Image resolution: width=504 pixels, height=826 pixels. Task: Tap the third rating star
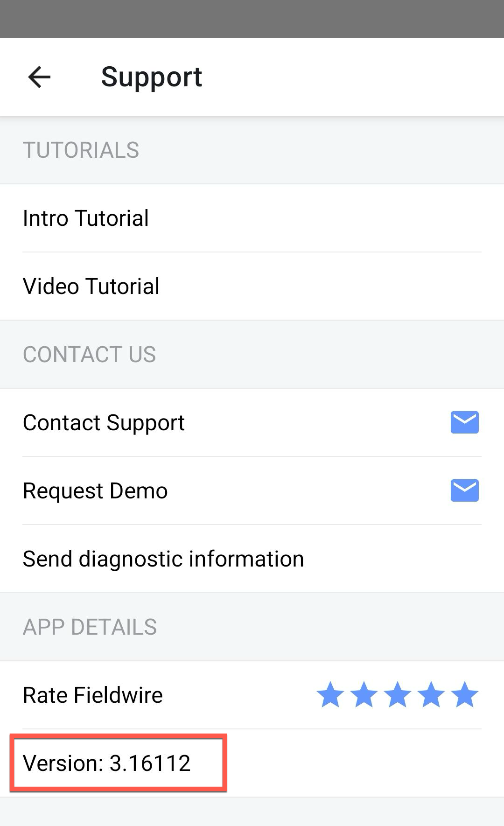tap(398, 695)
